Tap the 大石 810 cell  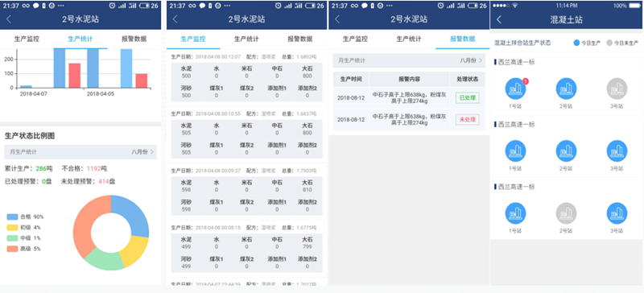(307, 186)
